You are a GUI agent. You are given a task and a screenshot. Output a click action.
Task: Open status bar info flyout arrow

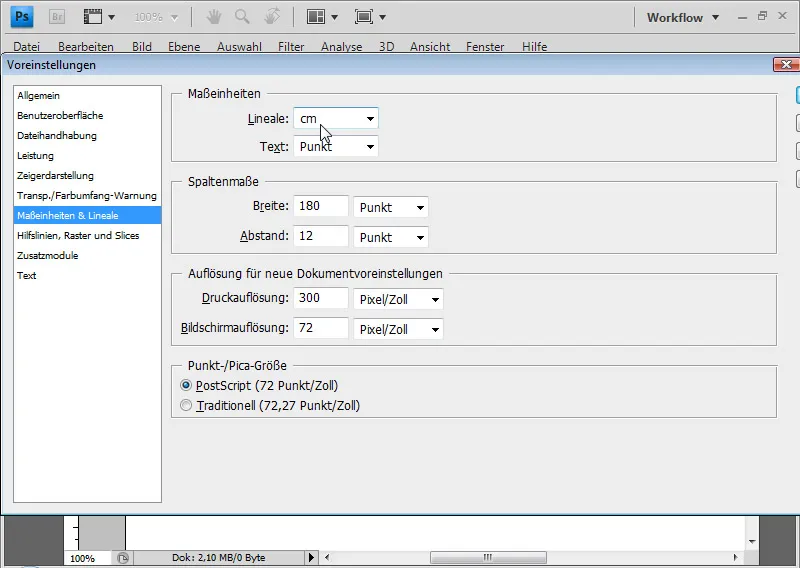coord(311,557)
